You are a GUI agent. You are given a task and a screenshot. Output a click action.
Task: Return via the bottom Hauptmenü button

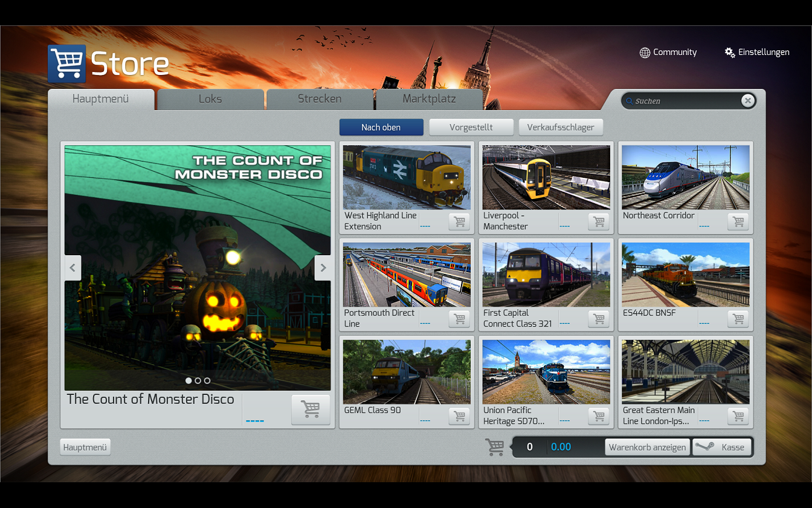(85, 448)
